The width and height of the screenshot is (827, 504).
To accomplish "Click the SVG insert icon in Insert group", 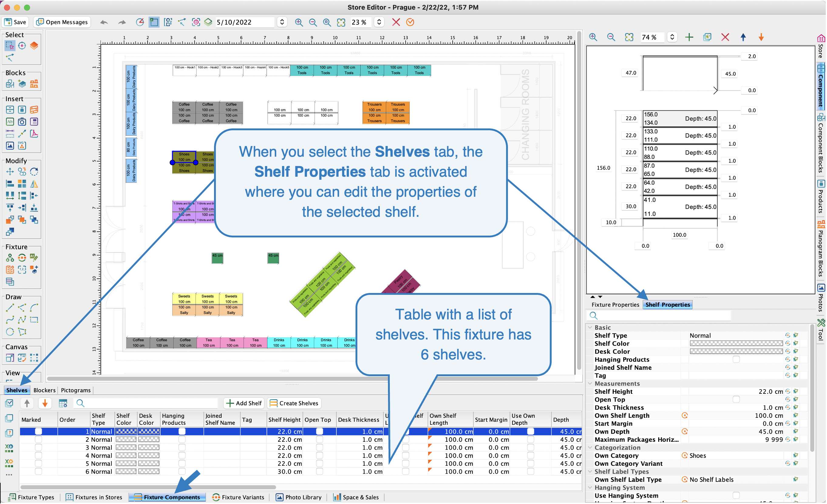I will click(22, 145).
